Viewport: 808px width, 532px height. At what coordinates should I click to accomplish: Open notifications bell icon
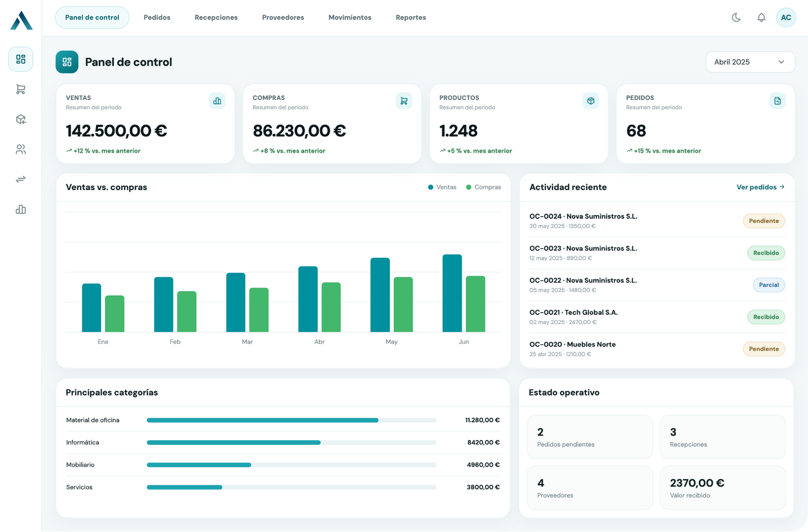click(761, 18)
